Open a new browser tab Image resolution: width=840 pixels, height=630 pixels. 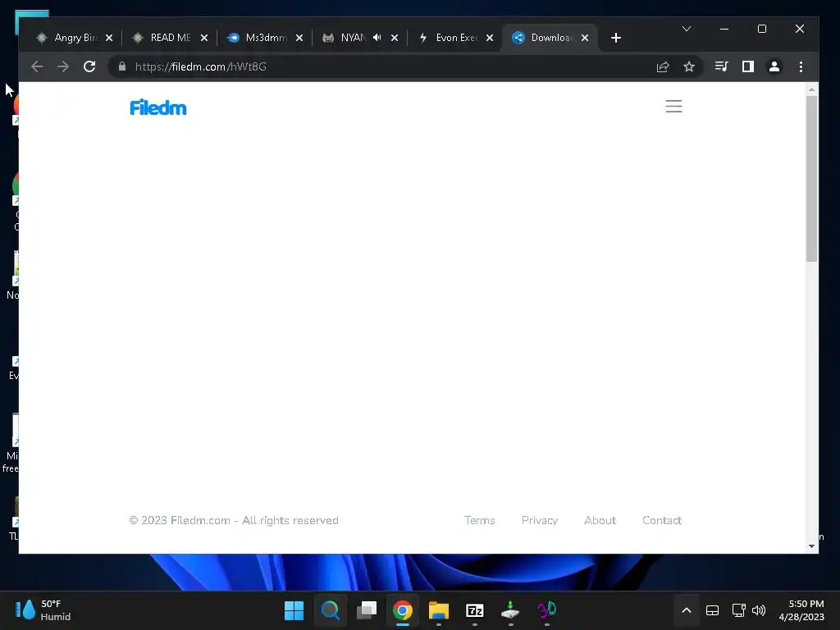click(x=616, y=38)
